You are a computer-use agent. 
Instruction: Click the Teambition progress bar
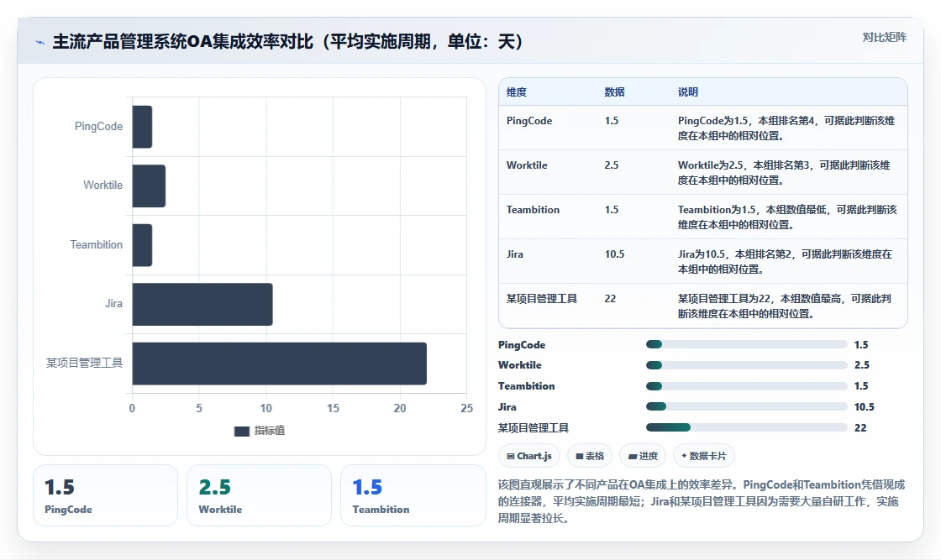pos(747,386)
